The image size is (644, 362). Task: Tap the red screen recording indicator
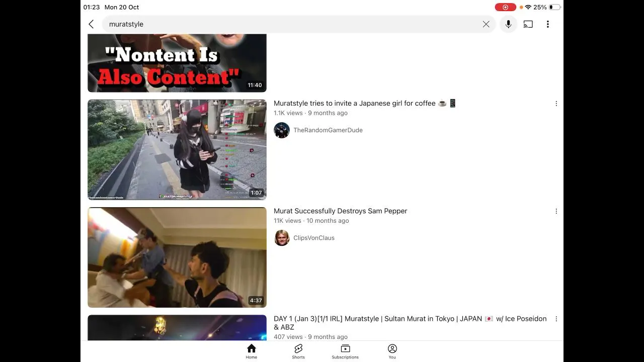505,7
